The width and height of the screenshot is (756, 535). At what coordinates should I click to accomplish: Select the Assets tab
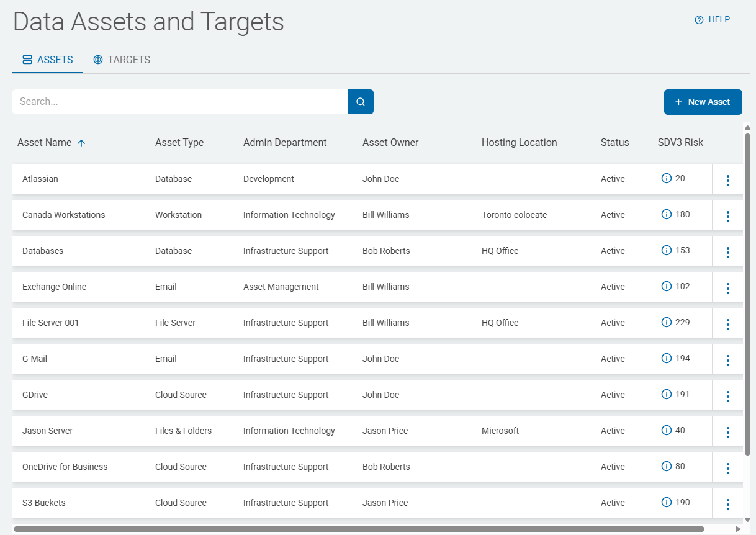tap(48, 60)
